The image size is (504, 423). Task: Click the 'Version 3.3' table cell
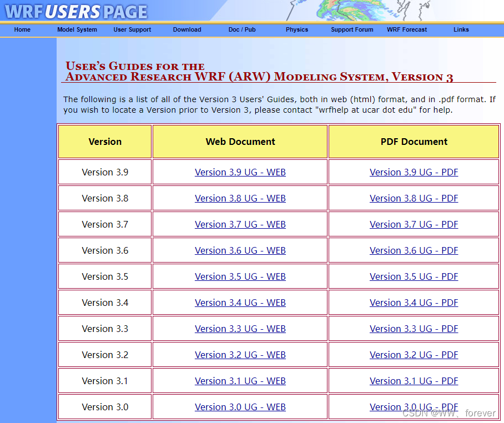pyautogui.click(x=105, y=328)
